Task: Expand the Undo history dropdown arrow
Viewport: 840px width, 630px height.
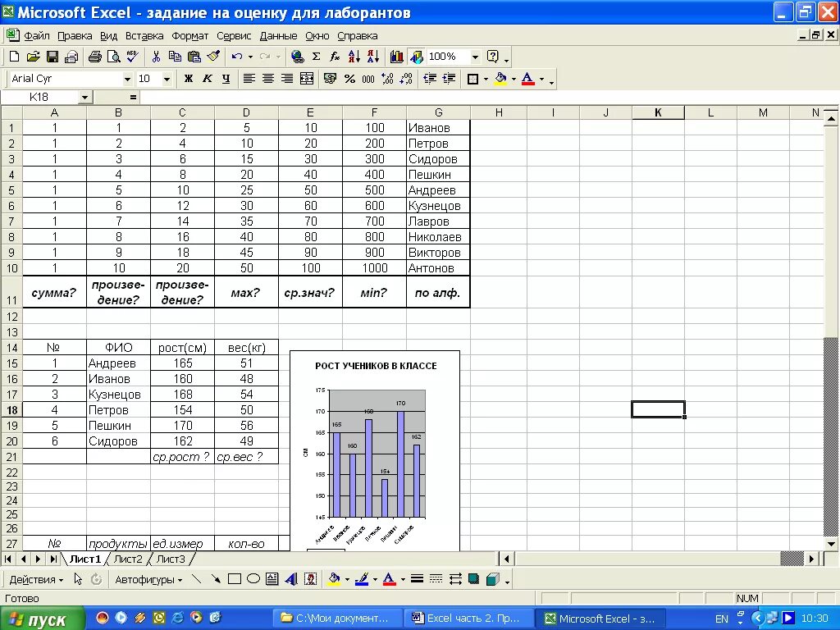Action: pyautogui.click(x=249, y=57)
